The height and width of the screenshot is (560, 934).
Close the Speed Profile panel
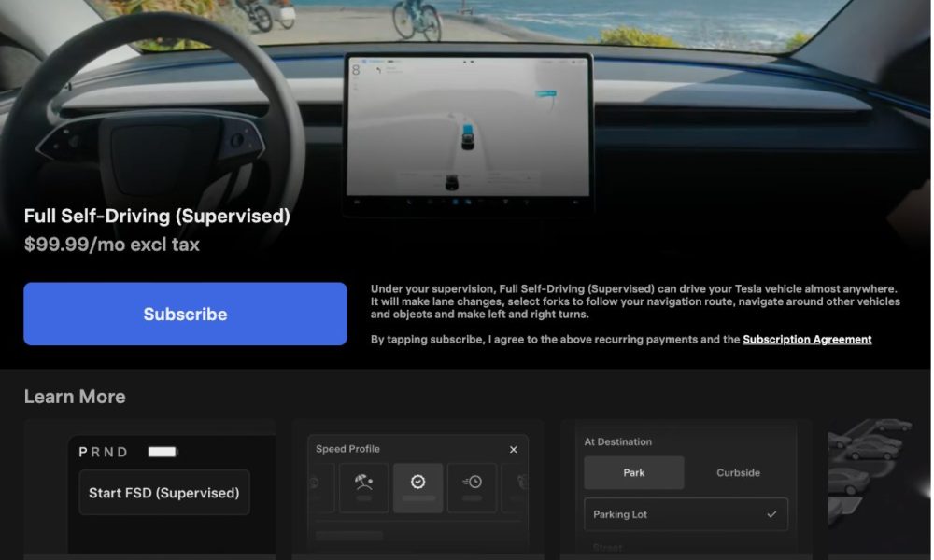point(513,450)
